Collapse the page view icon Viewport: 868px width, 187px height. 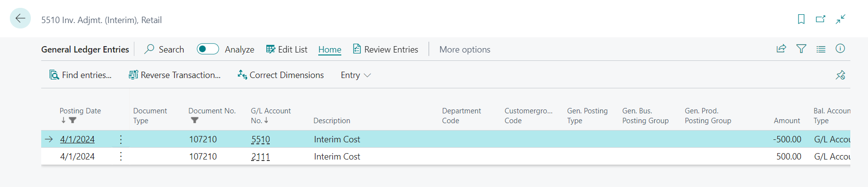click(841, 19)
